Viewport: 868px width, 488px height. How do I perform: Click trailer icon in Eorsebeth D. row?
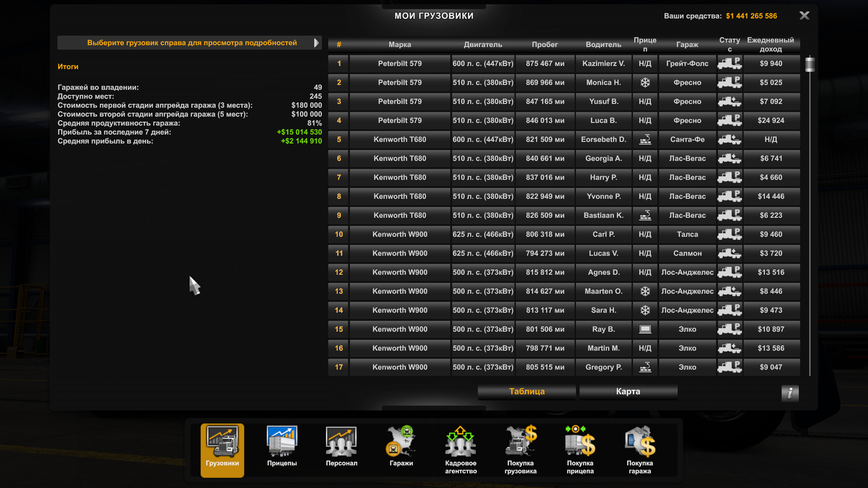(645, 139)
